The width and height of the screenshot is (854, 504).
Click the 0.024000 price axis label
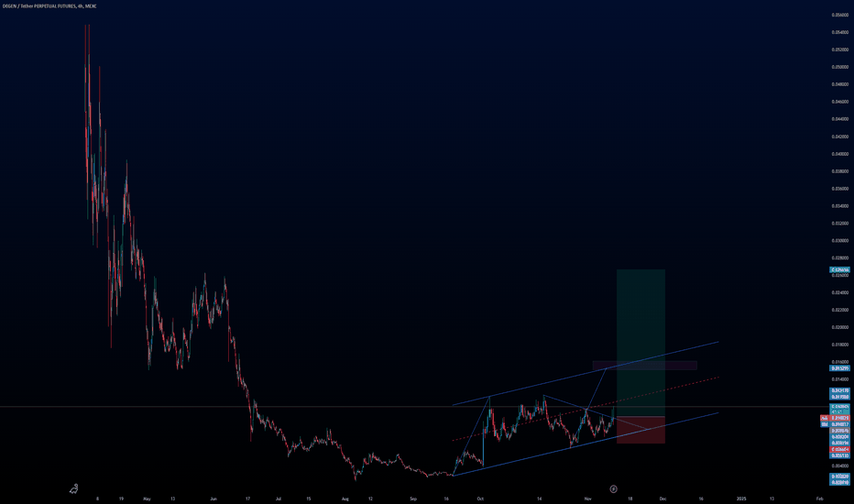839,292
